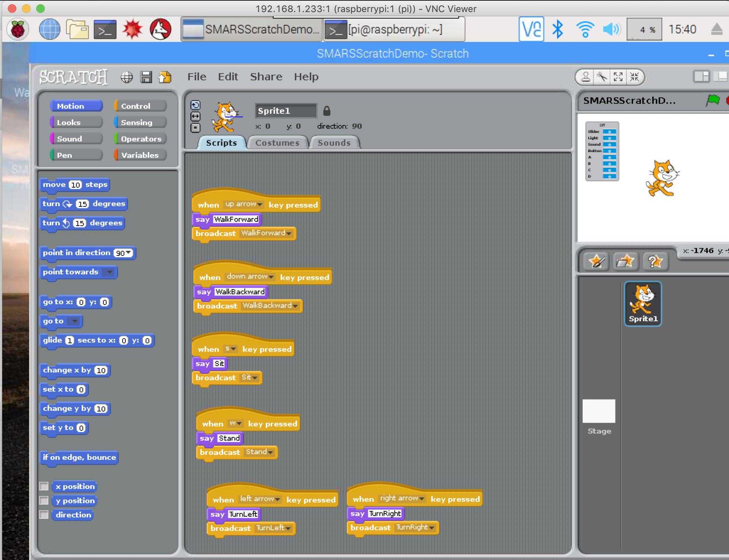Save the project with floppy disk icon
The image size is (729, 560).
click(146, 77)
